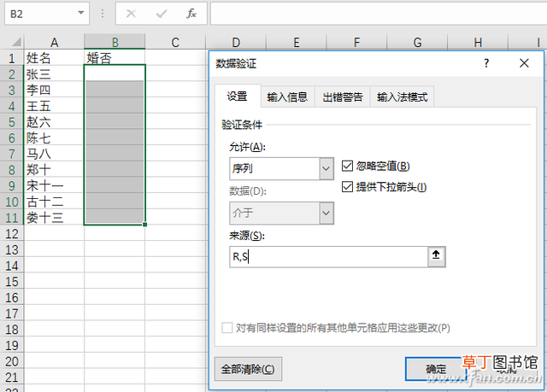Click cell containing 张三
This screenshot has height=392, width=547.
(x=54, y=73)
